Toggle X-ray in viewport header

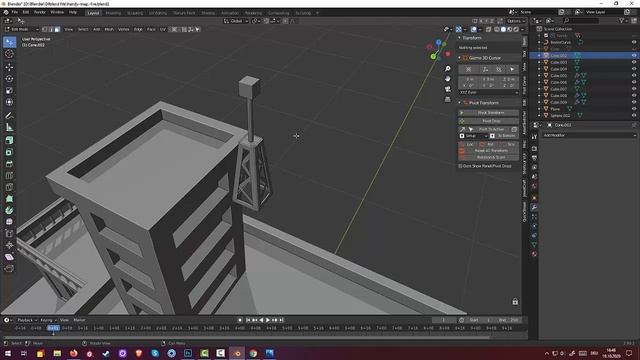pos(488,29)
